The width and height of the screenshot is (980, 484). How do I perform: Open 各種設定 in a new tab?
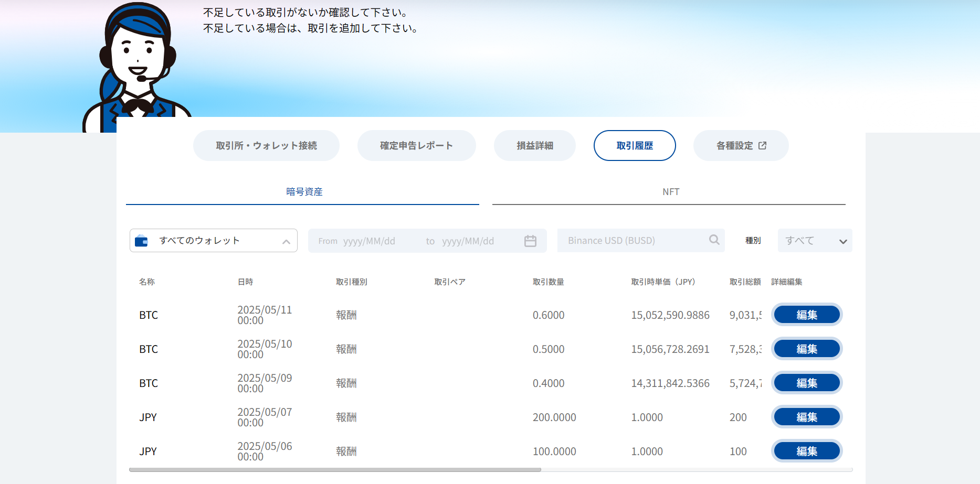tap(740, 145)
